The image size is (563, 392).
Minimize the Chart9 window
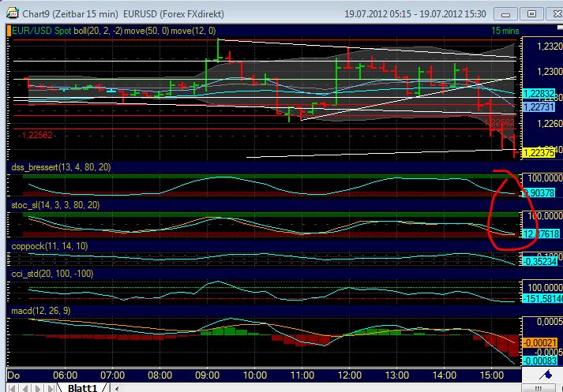[505, 14]
